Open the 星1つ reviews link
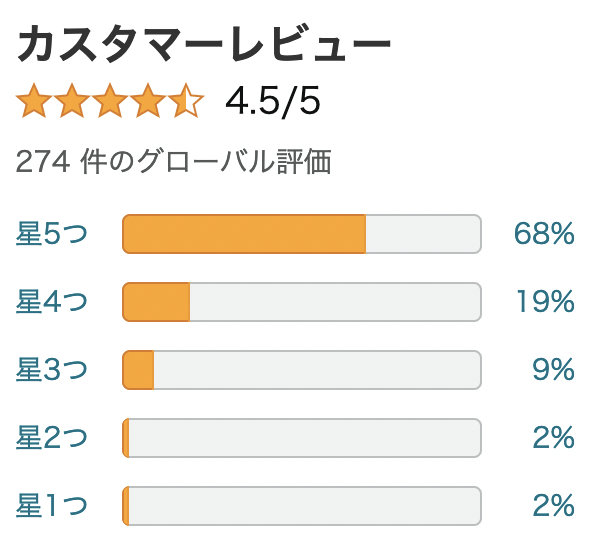The image size is (590, 548). [x=51, y=506]
